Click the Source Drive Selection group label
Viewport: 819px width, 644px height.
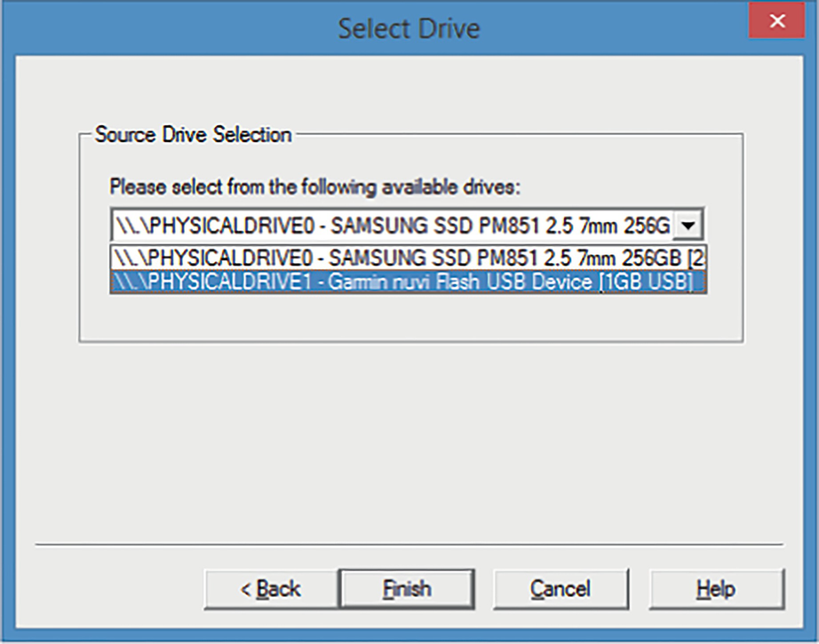(193, 135)
